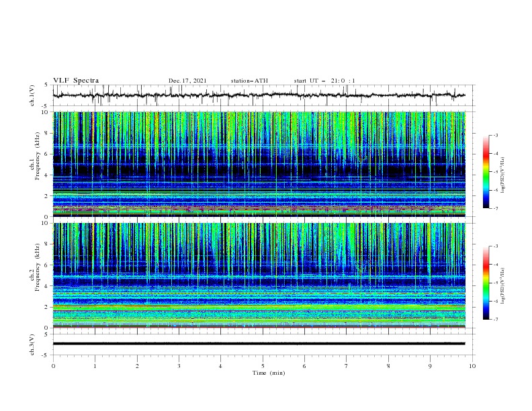532x411 pixels.
Task: Click the time axis tick label "3"
Action: 179,366
